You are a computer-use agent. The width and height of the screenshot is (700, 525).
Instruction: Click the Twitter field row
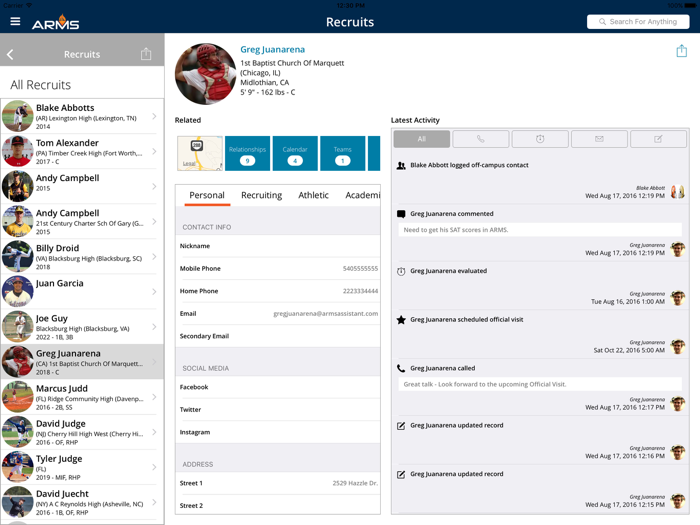pyautogui.click(x=278, y=409)
